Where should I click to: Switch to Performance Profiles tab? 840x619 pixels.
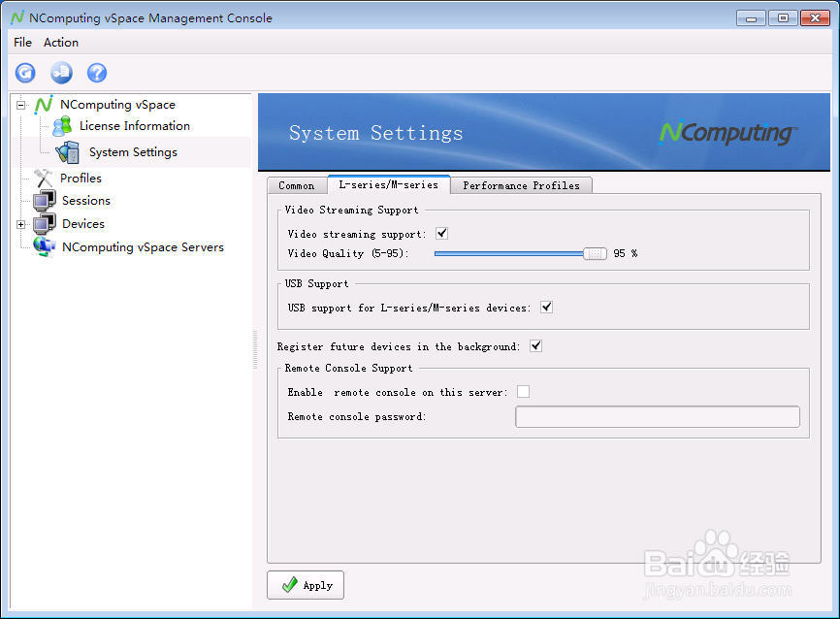click(x=521, y=185)
